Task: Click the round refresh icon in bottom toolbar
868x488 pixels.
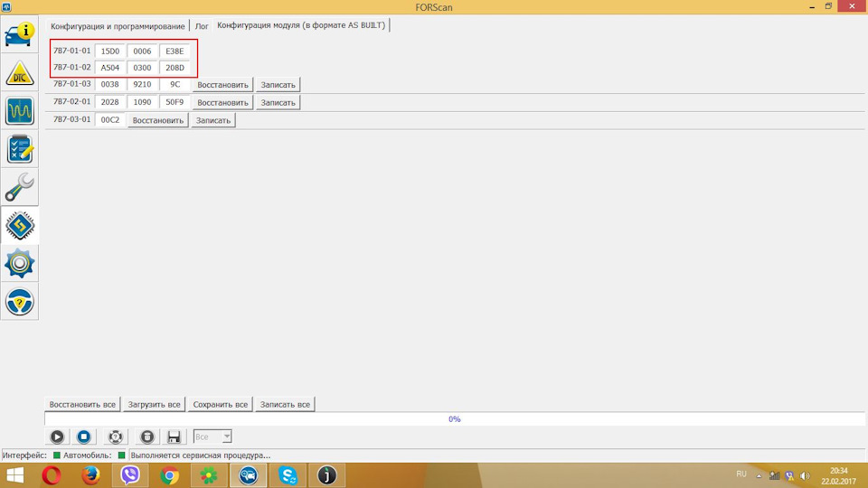Action: coord(115,436)
